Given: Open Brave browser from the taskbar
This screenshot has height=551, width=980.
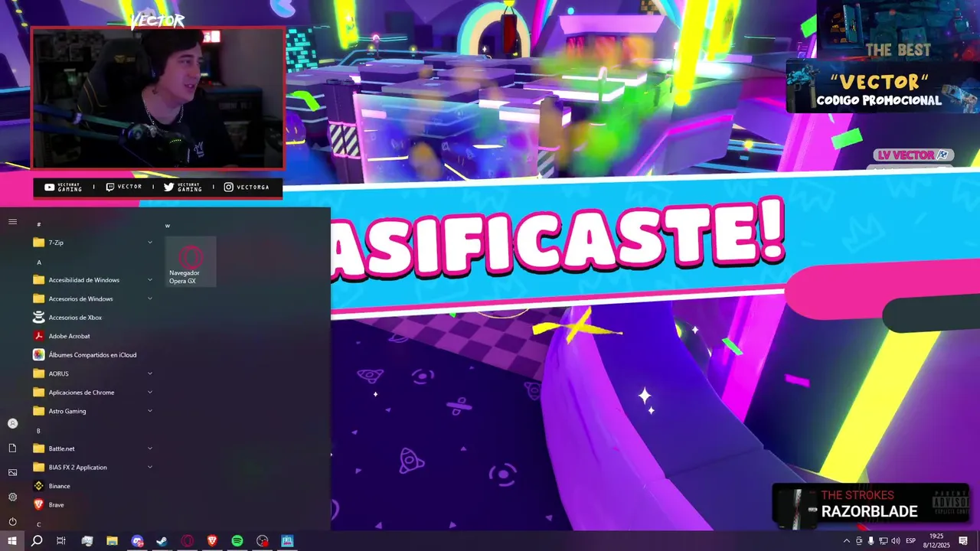Looking at the screenshot, I should [x=212, y=541].
